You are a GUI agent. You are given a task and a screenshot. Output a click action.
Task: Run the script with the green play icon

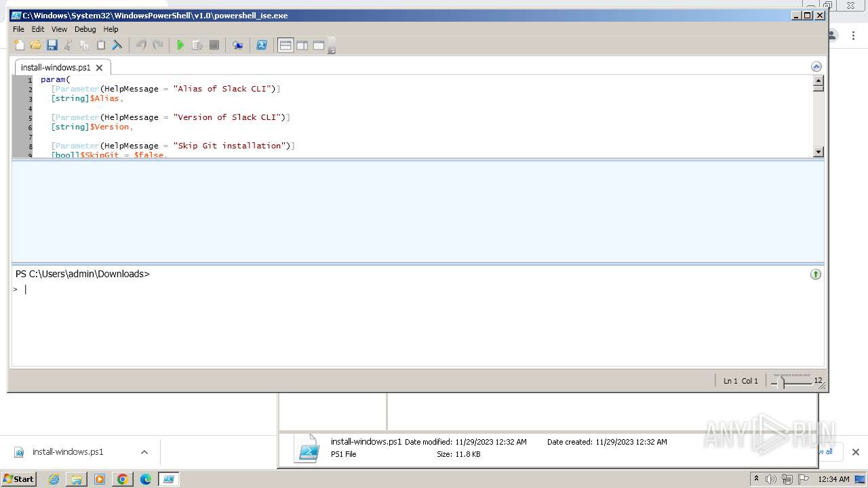[x=180, y=45]
